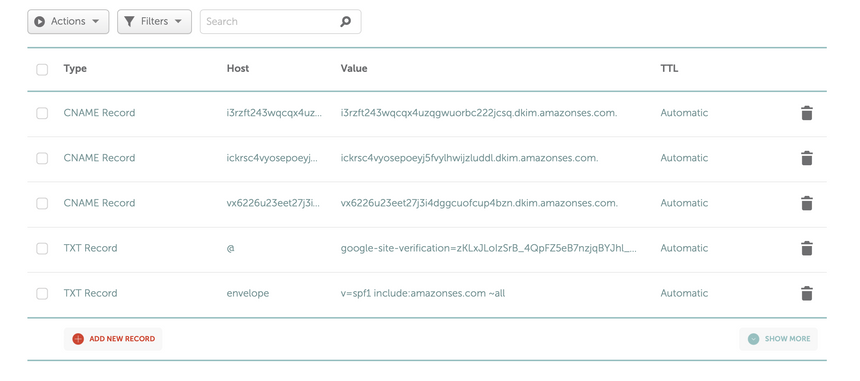
Task: Trash the envelope SPF TXT record
Action: tap(806, 293)
